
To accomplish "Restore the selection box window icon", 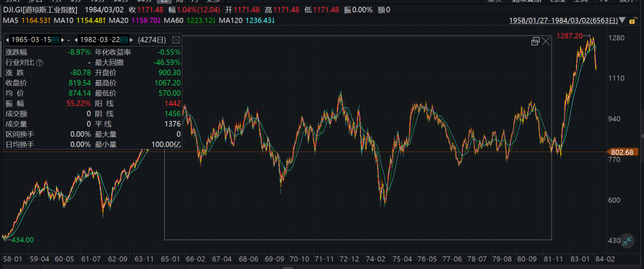I will click(535, 41).
